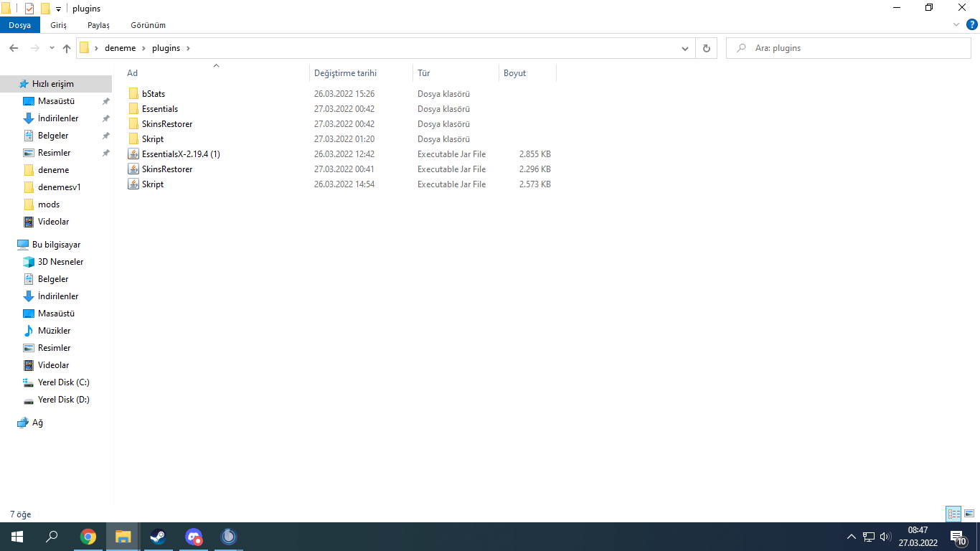This screenshot has height=551, width=980.
Task: Open address bar history dropdown
Action: click(x=685, y=48)
